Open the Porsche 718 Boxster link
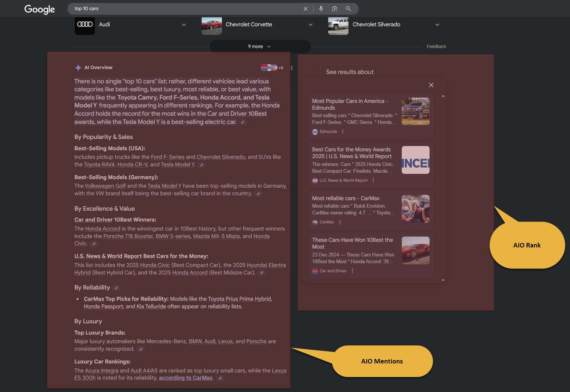 pos(128,236)
